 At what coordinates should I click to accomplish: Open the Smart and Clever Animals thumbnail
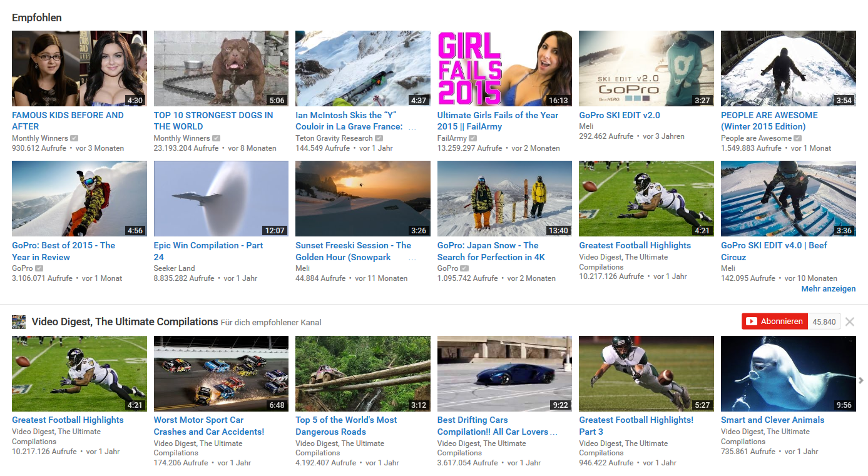coord(789,373)
